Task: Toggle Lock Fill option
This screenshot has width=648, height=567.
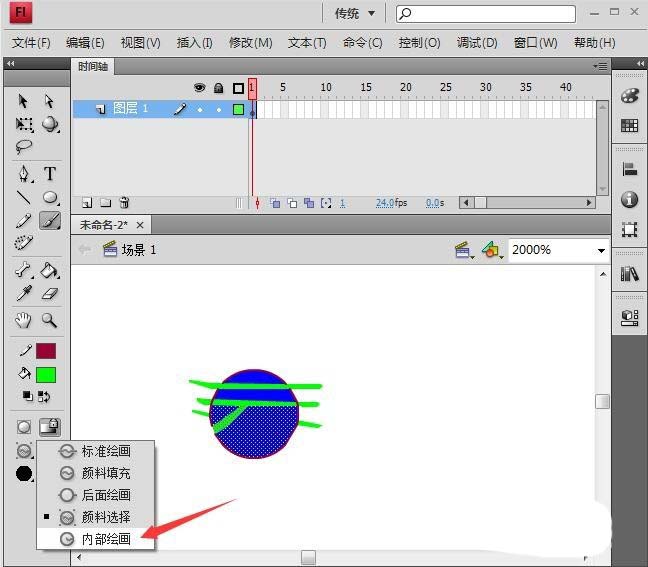Action: tap(50, 427)
